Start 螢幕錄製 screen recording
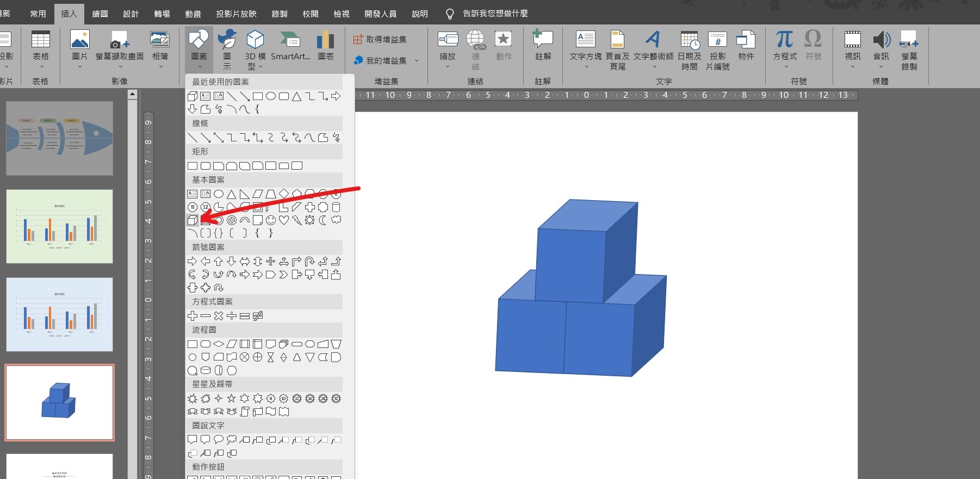 [x=909, y=50]
